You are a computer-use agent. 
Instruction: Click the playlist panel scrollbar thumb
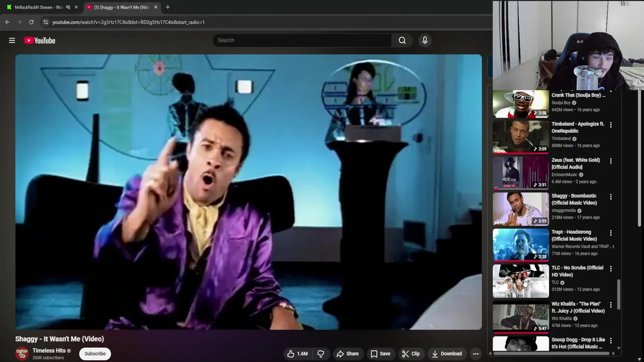click(618, 294)
